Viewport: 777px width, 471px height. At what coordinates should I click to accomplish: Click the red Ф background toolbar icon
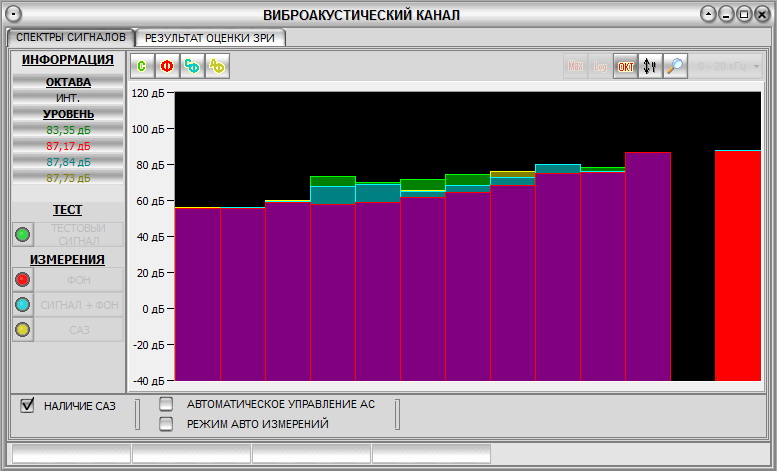[x=167, y=67]
